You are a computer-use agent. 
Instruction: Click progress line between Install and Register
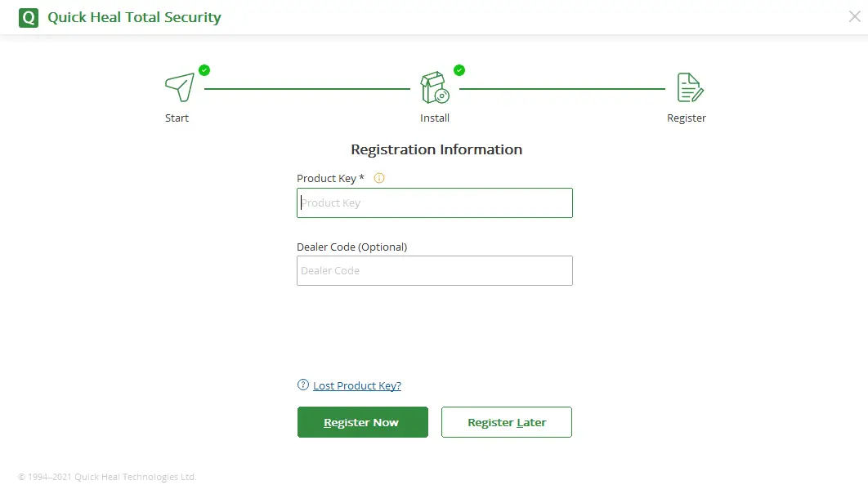[x=562, y=88]
